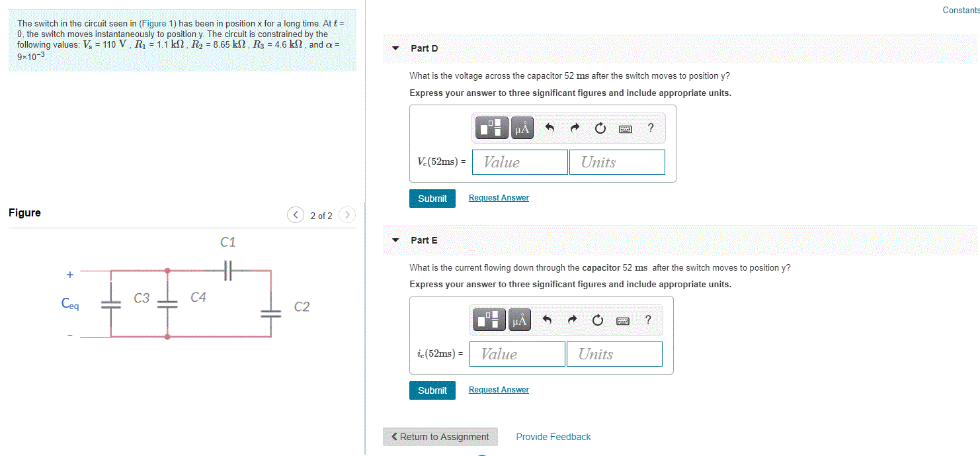Click the Value input field for Vc(52ms)
Viewport: 980px width, 456px height.
[x=519, y=161]
